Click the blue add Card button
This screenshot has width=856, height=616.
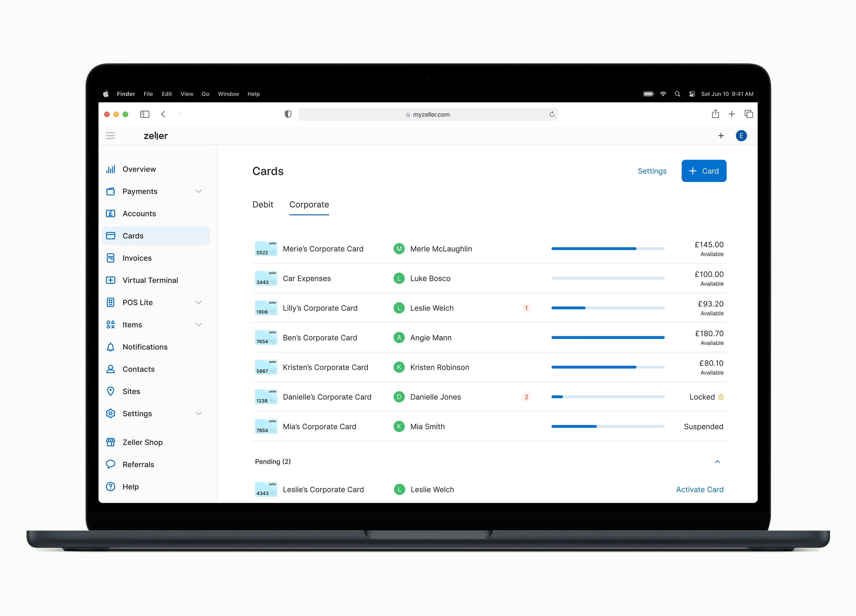(x=704, y=171)
